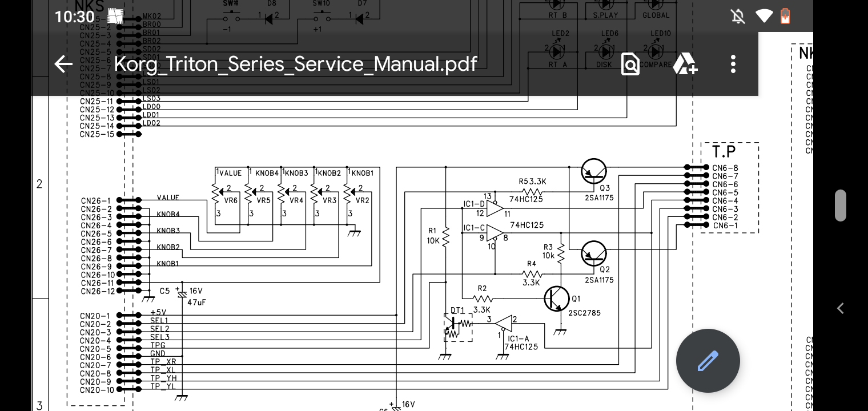The width and height of the screenshot is (868, 411).
Task: Tap the Add to Drive icon
Action: tap(684, 64)
